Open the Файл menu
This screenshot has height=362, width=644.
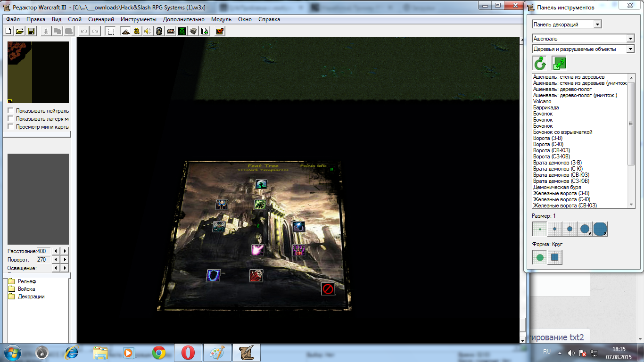[13, 19]
